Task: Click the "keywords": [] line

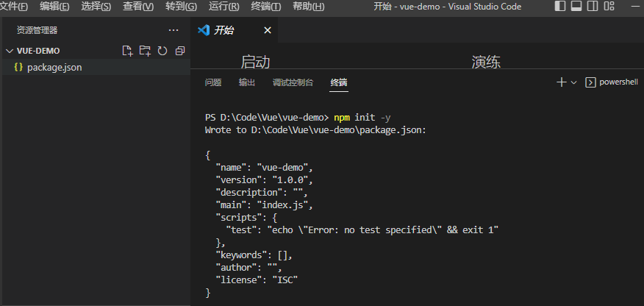Action: (254, 255)
